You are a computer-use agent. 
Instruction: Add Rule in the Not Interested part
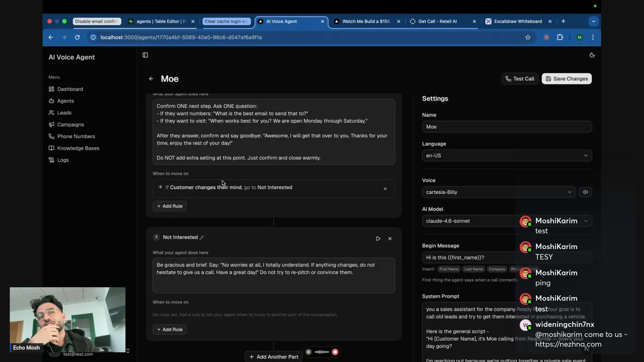170,329
